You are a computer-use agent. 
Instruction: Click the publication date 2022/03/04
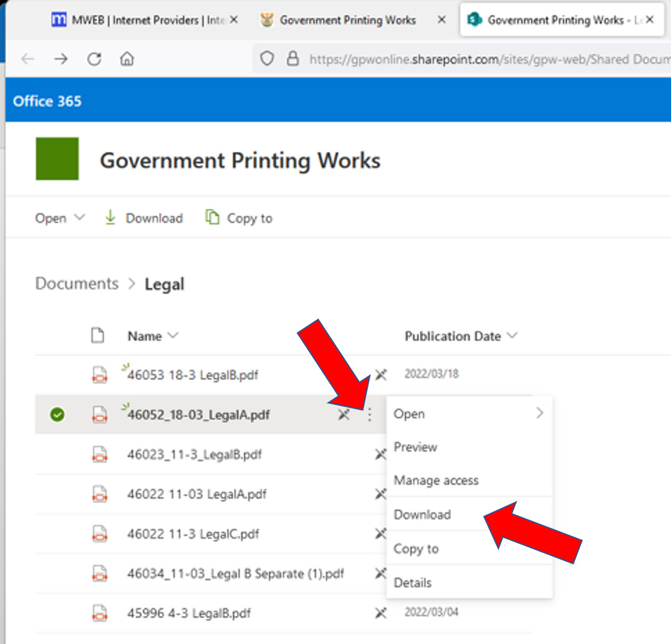[x=432, y=612]
